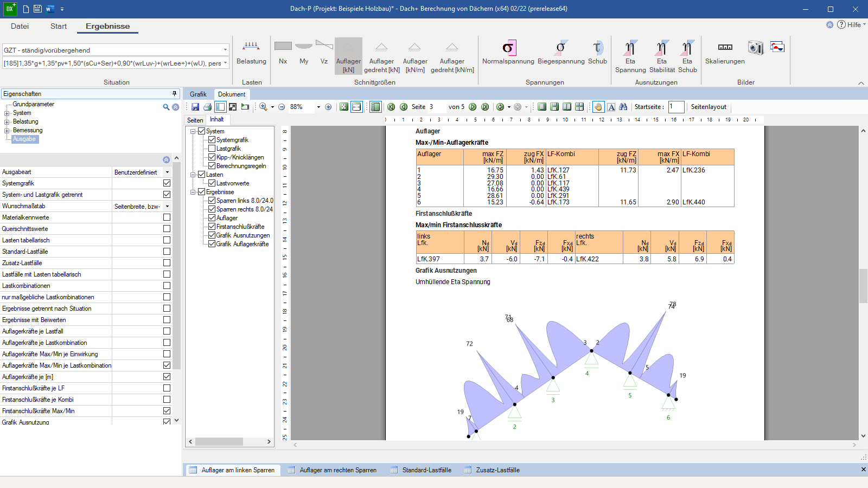Open Auflager am rechten Sparren tab
Image resolution: width=868 pixels, height=488 pixels.
pos(332,470)
